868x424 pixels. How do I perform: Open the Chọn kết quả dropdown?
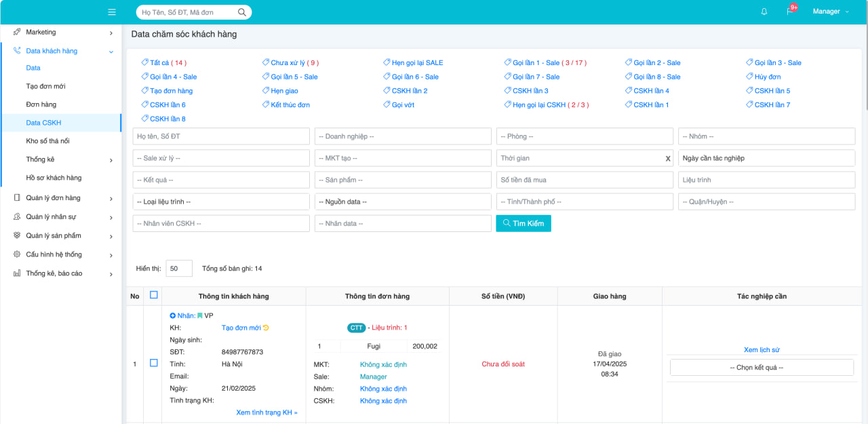click(x=761, y=367)
